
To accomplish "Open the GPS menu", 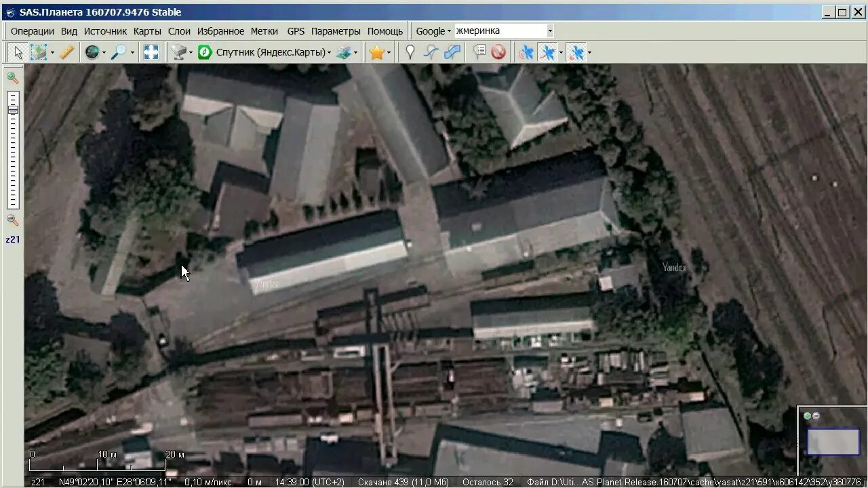I will [296, 31].
